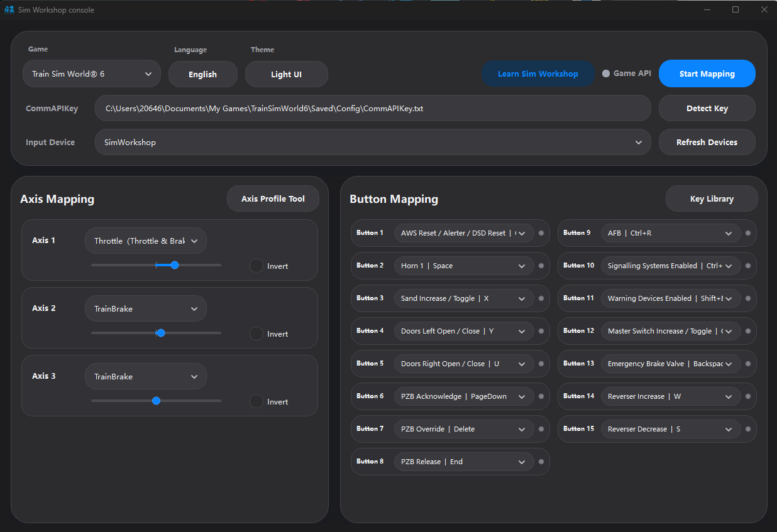Click the Axis 2 slider handle
Image resolution: width=777 pixels, height=532 pixels.
tap(161, 333)
